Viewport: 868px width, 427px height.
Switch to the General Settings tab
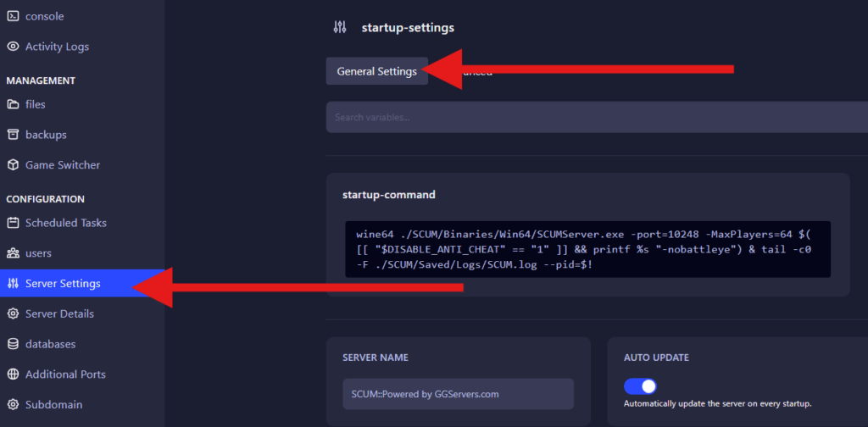point(376,71)
